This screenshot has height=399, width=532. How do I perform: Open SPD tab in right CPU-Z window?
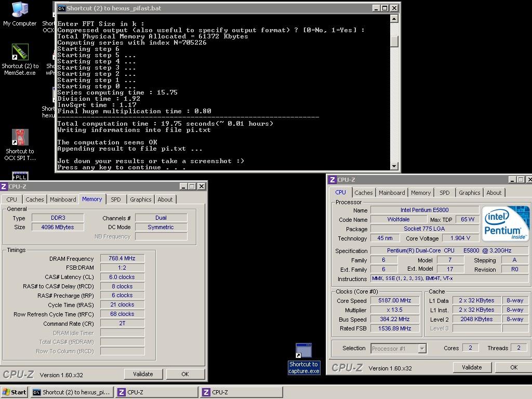click(x=445, y=193)
